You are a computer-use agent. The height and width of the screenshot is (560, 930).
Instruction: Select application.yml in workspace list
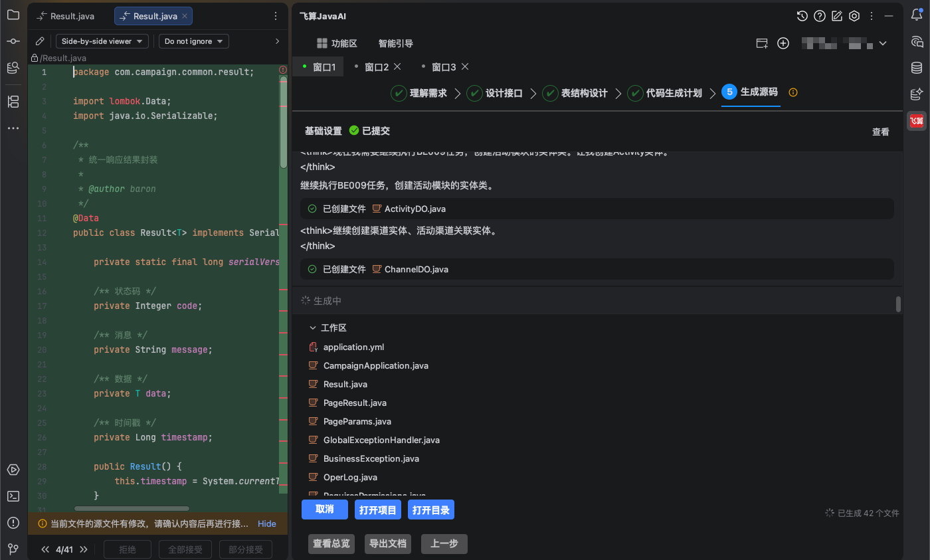(353, 347)
